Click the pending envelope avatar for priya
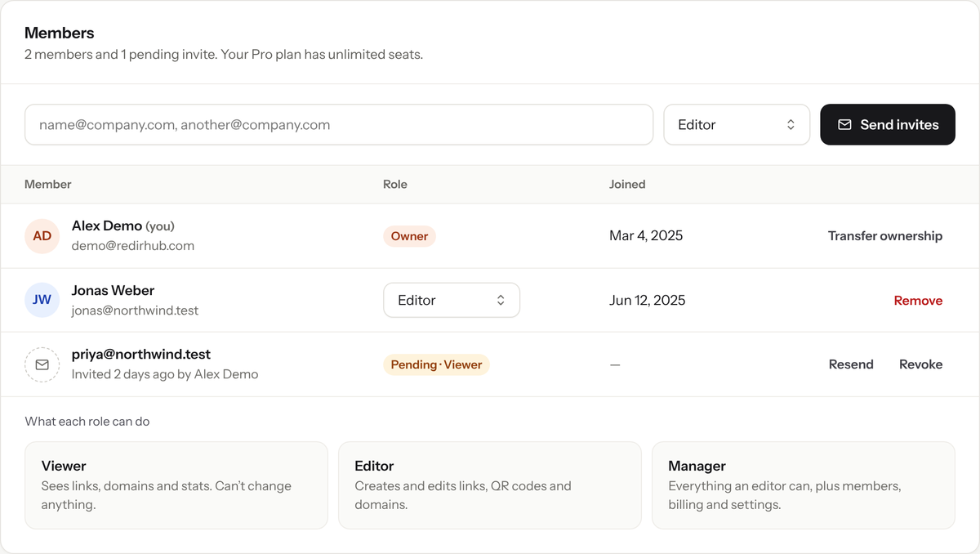980x554 pixels. point(42,364)
